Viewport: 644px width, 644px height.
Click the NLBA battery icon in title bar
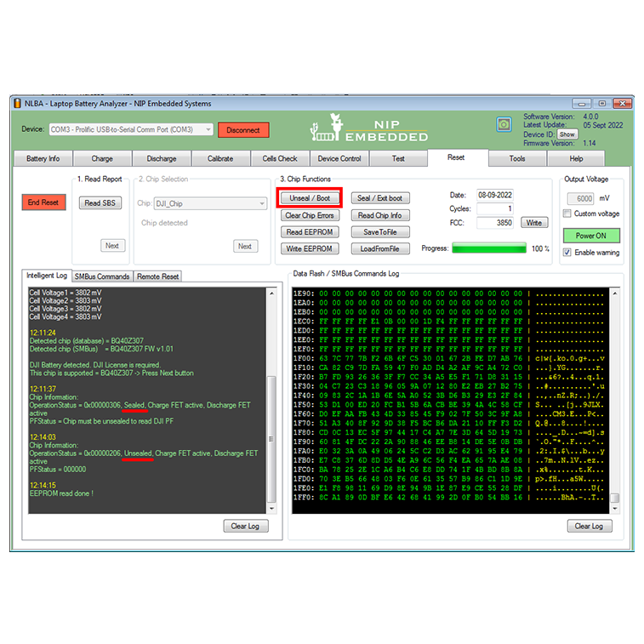(x=17, y=104)
